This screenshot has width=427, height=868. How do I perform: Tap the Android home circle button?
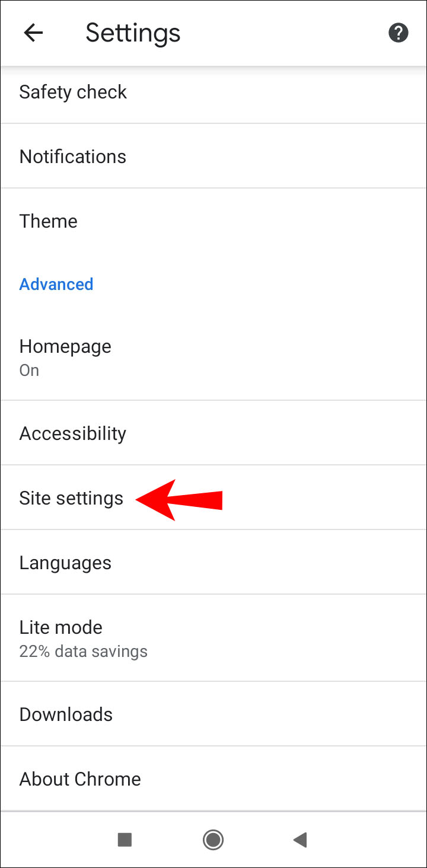click(213, 839)
